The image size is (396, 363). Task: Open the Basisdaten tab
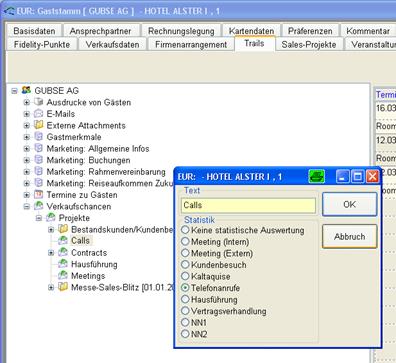coord(34,31)
